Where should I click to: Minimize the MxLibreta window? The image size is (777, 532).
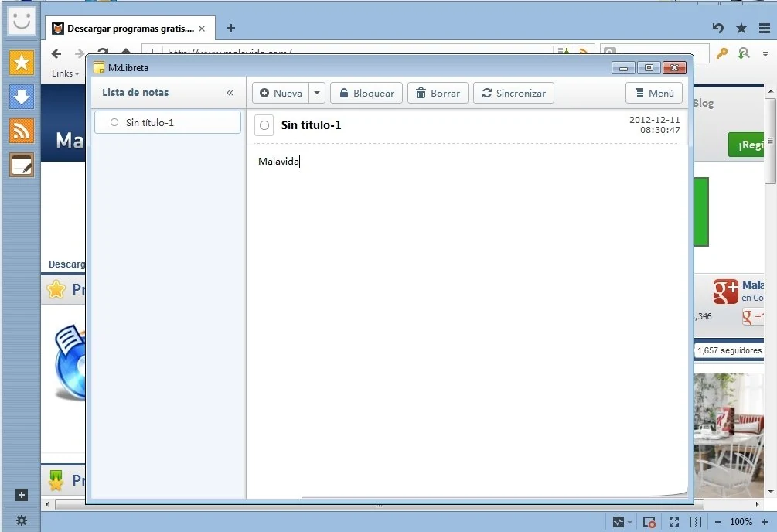coord(623,68)
